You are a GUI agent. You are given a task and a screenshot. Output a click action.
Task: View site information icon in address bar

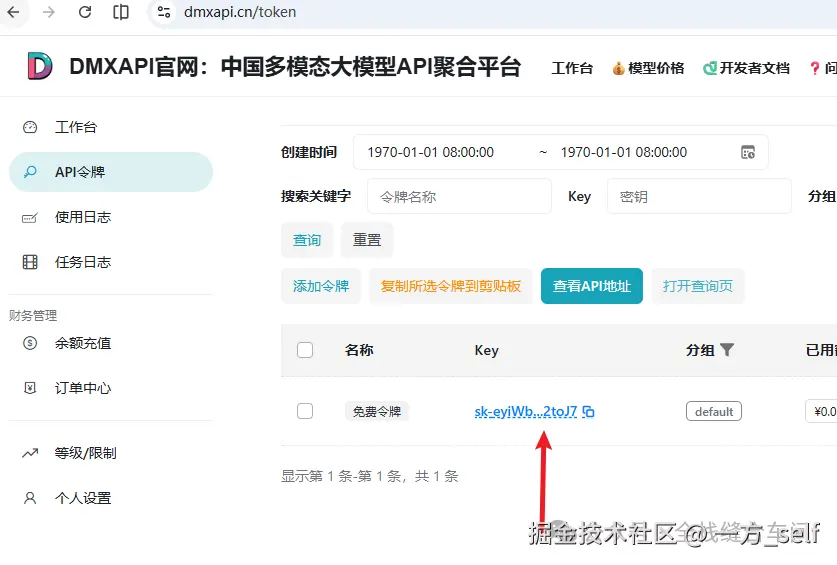pos(164,12)
